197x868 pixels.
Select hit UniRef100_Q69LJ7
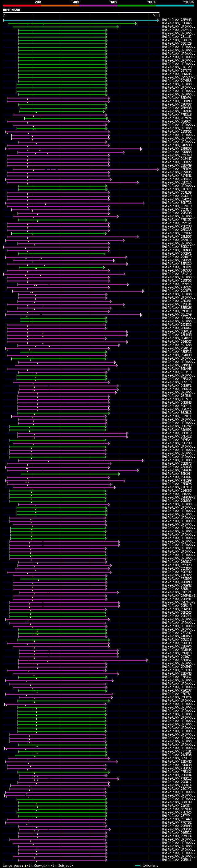(177, 758)
